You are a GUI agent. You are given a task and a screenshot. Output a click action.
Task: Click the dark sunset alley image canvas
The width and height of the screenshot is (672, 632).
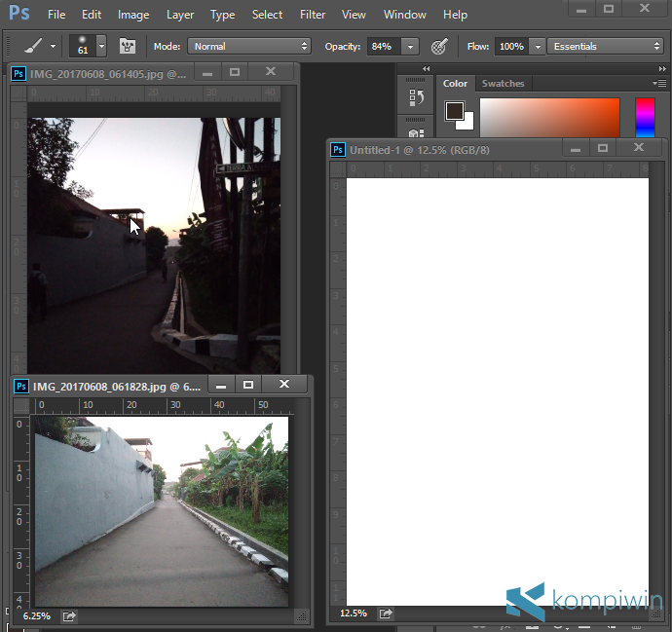click(154, 245)
